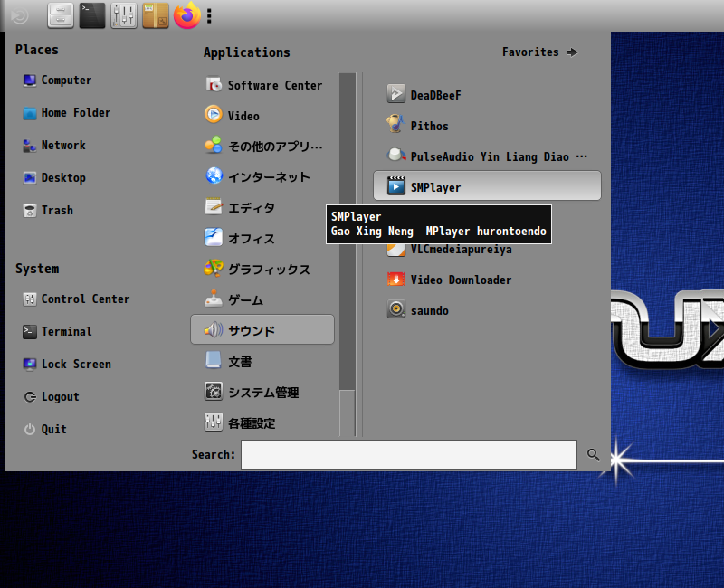The height and width of the screenshot is (588, 724).
Task: Open Video Downloader
Action: coord(487,280)
